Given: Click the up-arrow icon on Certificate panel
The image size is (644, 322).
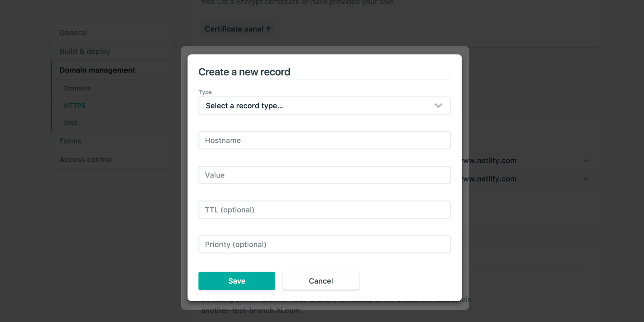Looking at the screenshot, I should (x=269, y=29).
